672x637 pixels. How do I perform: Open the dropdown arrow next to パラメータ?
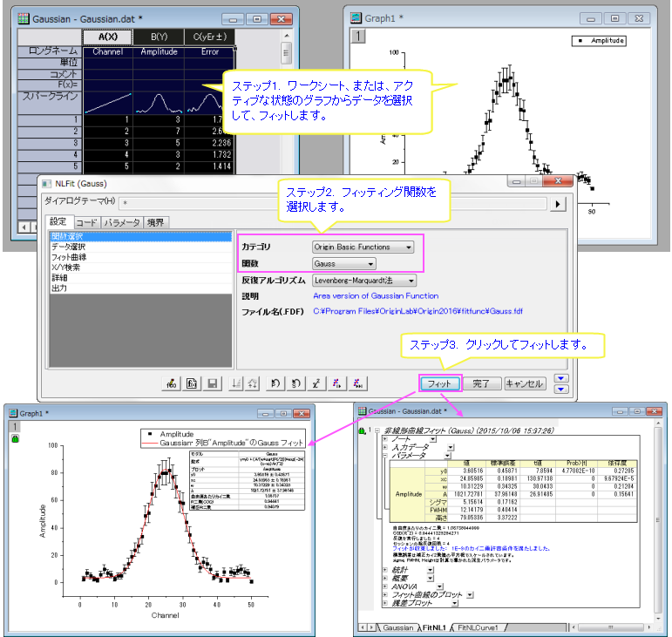[x=448, y=456]
